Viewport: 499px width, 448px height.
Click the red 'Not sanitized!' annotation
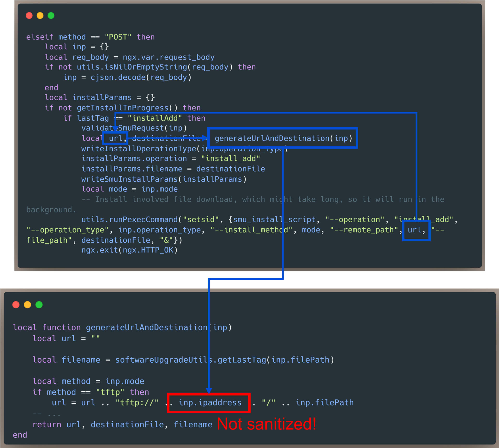tap(266, 424)
